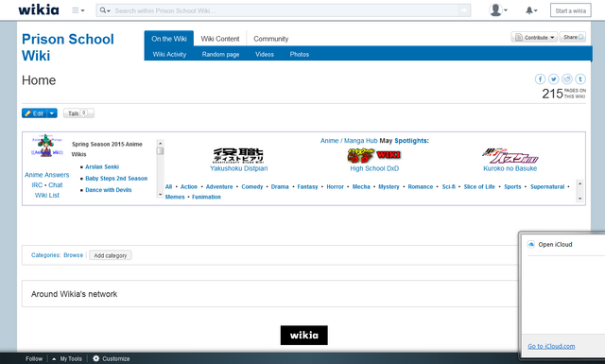Open Wiki Activity in the subnav
The width and height of the screenshot is (605, 364).
click(169, 55)
